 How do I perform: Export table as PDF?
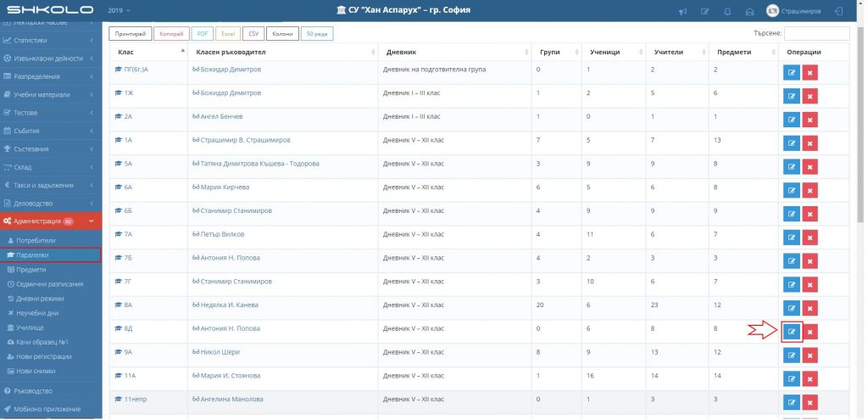(x=203, y=34)
